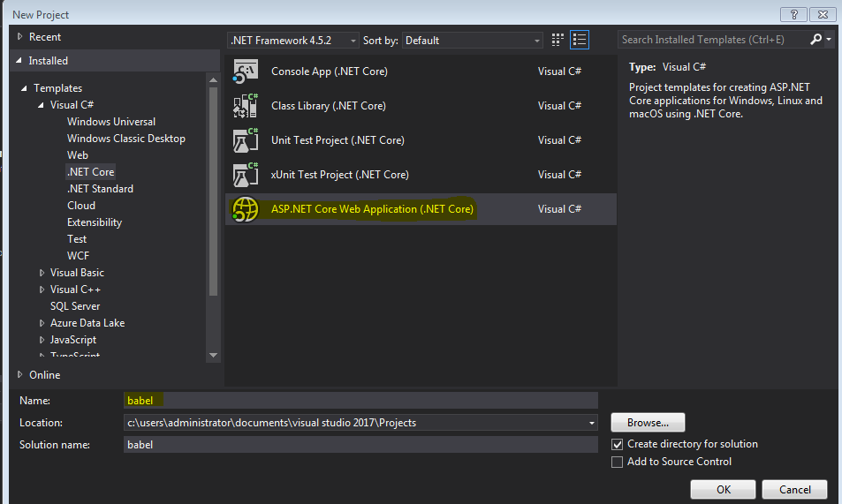
Task: Select the Extensibility category
Action: click(95, 222)
